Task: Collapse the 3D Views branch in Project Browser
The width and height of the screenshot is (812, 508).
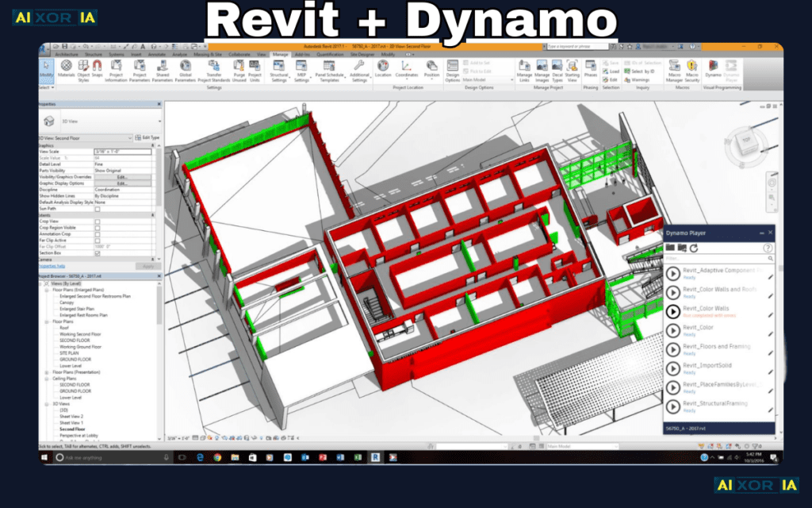Action: pos(45,404)
